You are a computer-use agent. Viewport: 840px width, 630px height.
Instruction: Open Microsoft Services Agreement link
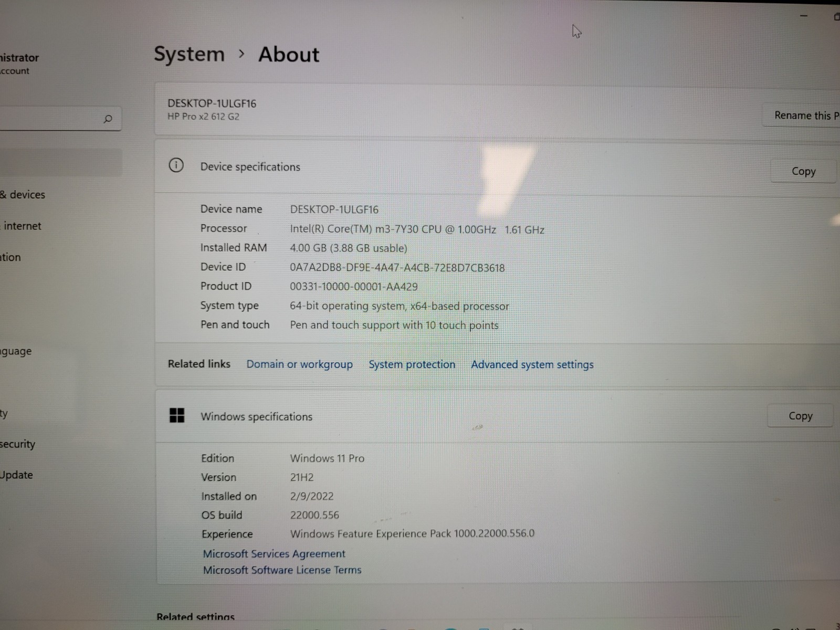274,554
